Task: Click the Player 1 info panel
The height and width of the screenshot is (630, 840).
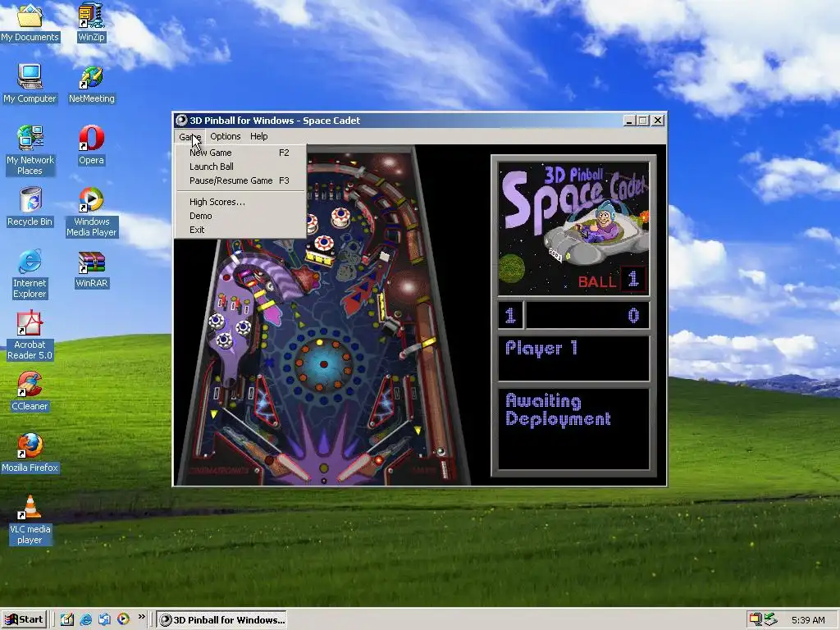Action: pyautogui.click(x=573, y=358)
